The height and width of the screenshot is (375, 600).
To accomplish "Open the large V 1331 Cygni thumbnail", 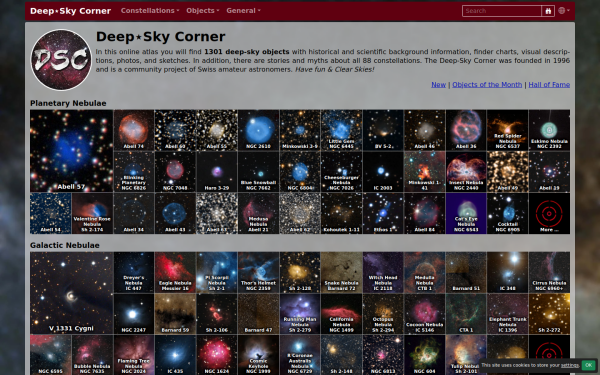I will pos(72,293).
